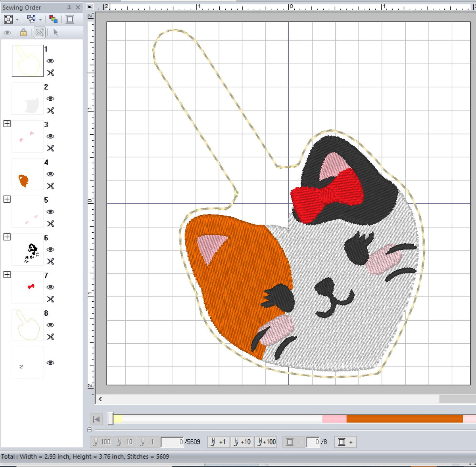Image resolution: width=476 pixels, height=467 pixels.
Task: Expand sewing order group 3
Action: click(7, 124)
